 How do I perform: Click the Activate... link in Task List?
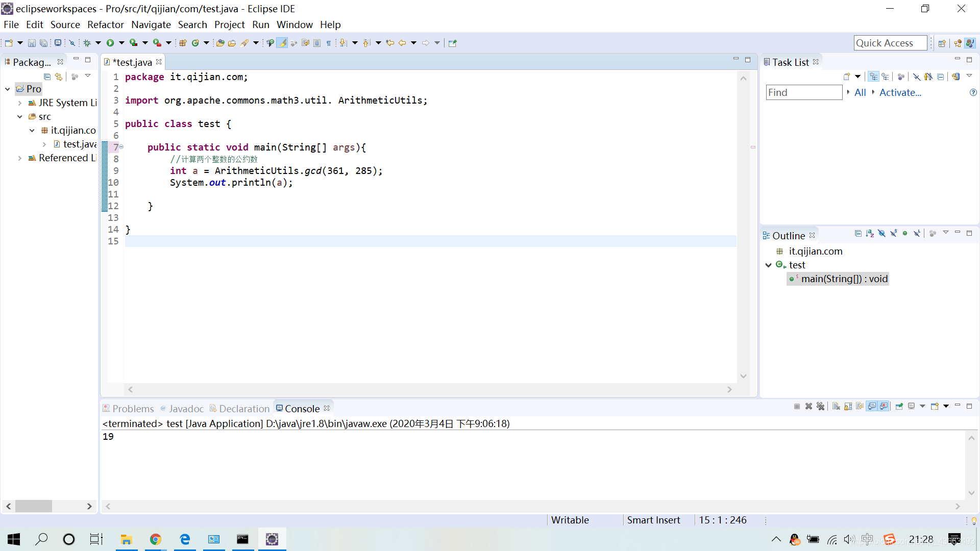click(x=900, y=92)
